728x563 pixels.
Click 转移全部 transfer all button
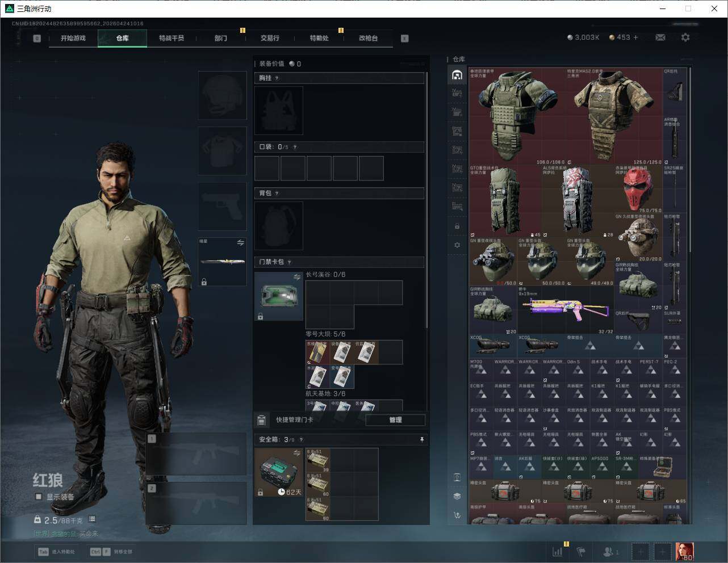pyautogui.click(x=111, y=552)
